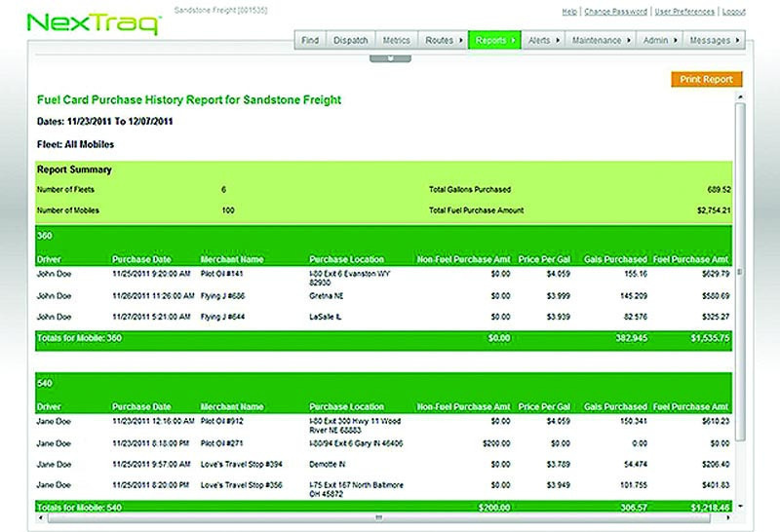
Task: Collapse the header using the handle below the tabs
Action: 389,57
